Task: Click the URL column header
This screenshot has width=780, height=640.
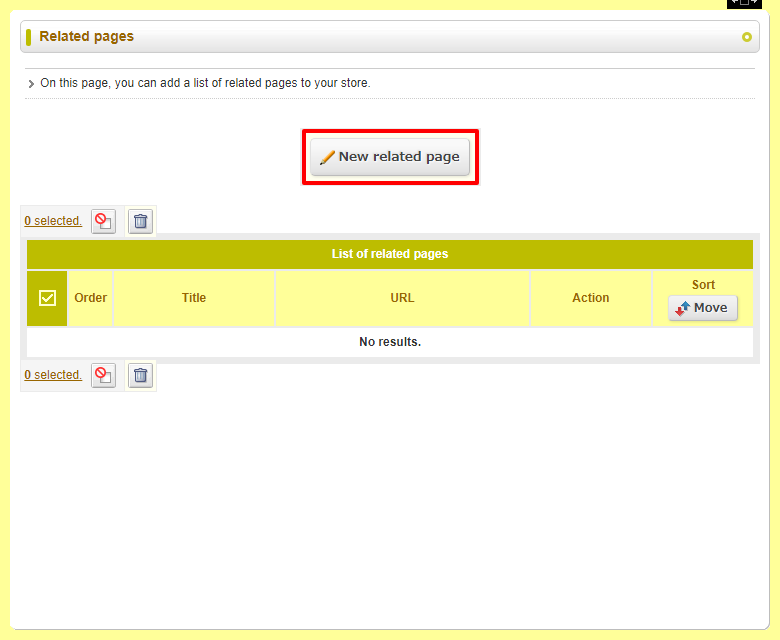Action: 402,298
